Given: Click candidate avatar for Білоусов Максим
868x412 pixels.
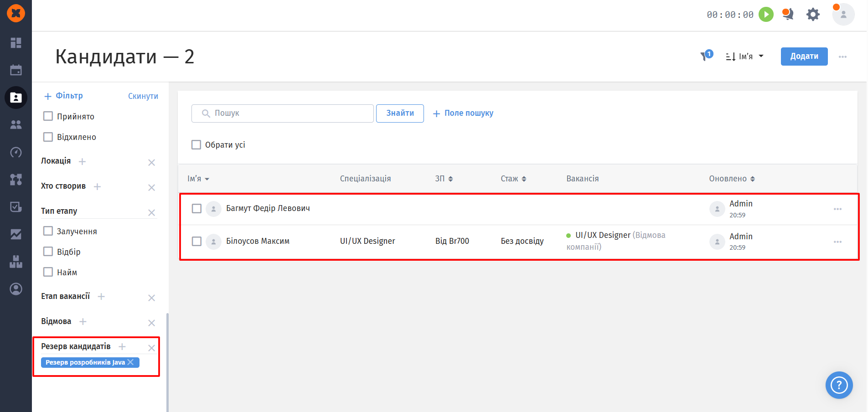Looking at the screenshot, I should (213, 242).
